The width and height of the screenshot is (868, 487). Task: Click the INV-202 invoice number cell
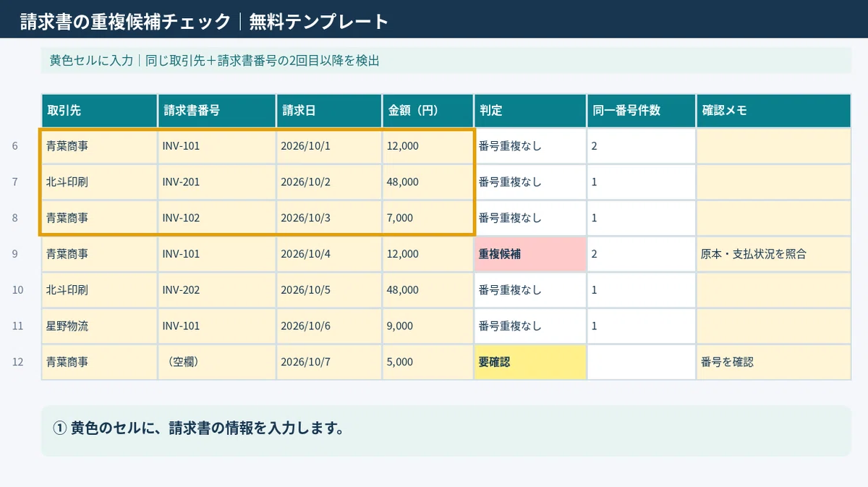coord(217,290)
